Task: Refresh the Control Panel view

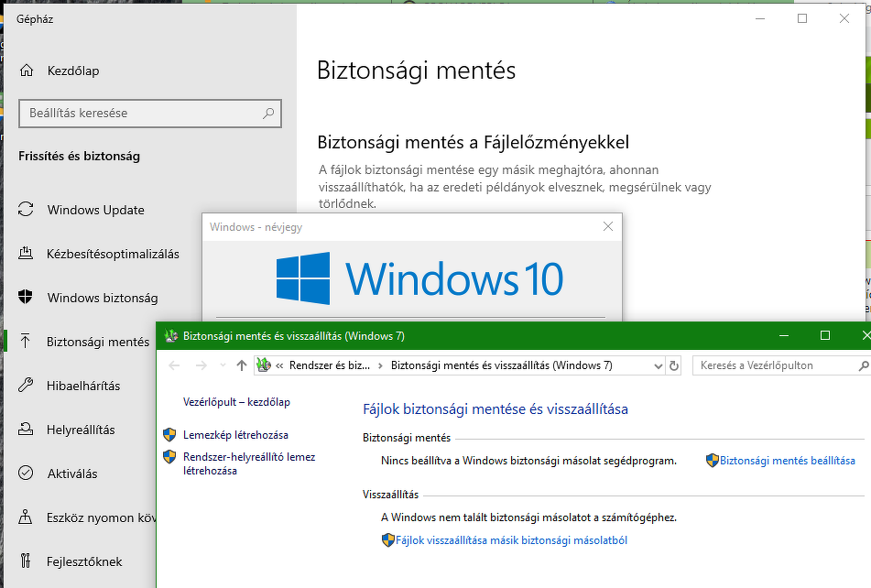Action: 674,366
